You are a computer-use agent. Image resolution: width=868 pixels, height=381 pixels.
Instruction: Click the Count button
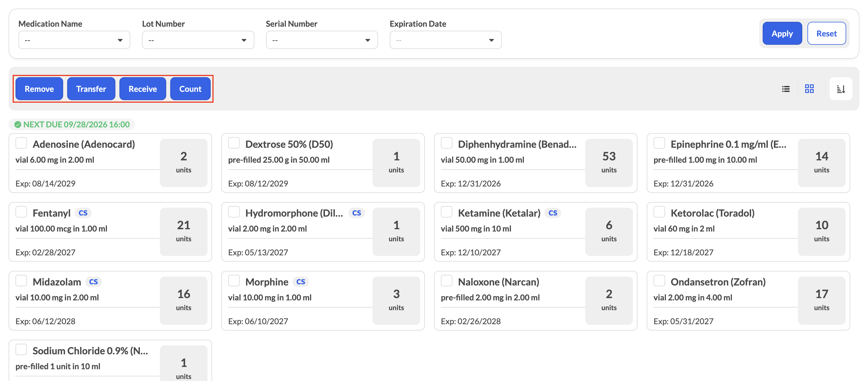click(190, 89)
